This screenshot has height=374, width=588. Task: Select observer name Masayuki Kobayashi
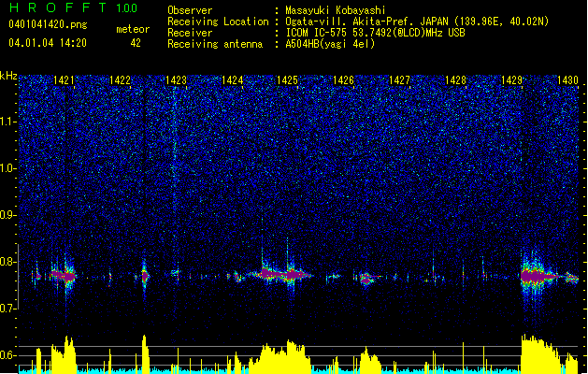coord(336,10)
